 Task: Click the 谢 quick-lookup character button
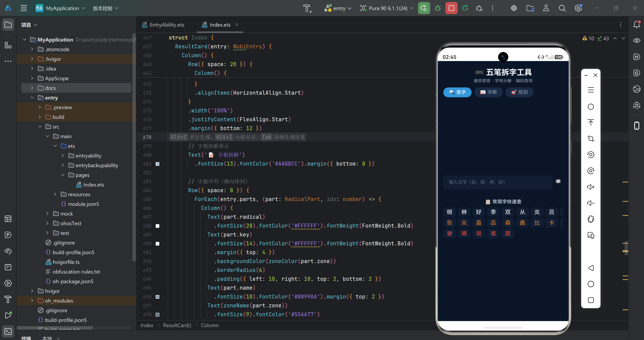[449, 233]
